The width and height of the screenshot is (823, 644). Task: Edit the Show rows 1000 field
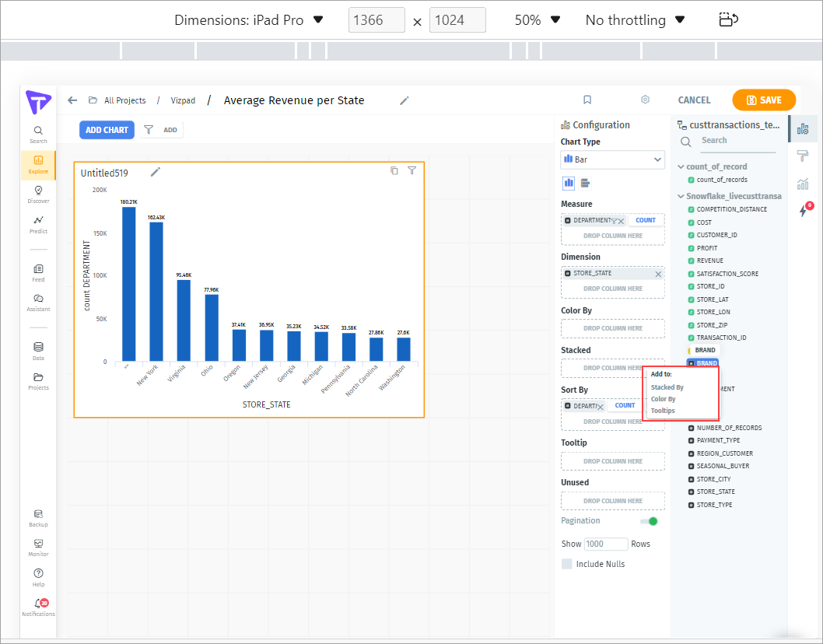coord(606,544)
